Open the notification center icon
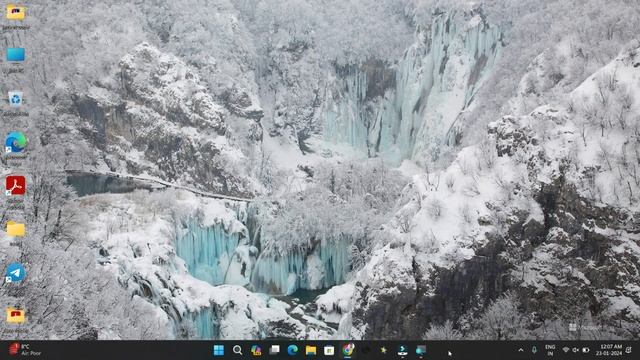This screenshot has height=360, width=640. (x=629, y=350)
